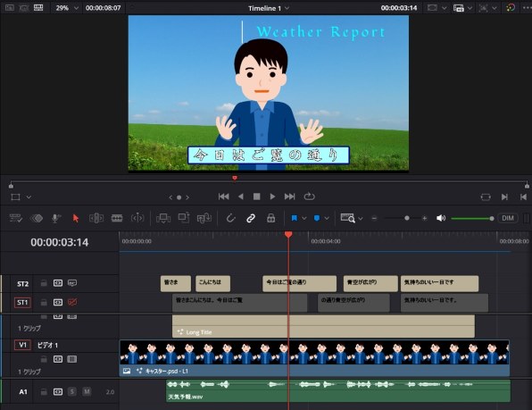
Task: Select the Dynamic Trim mode tool
Action: [137, 218]
